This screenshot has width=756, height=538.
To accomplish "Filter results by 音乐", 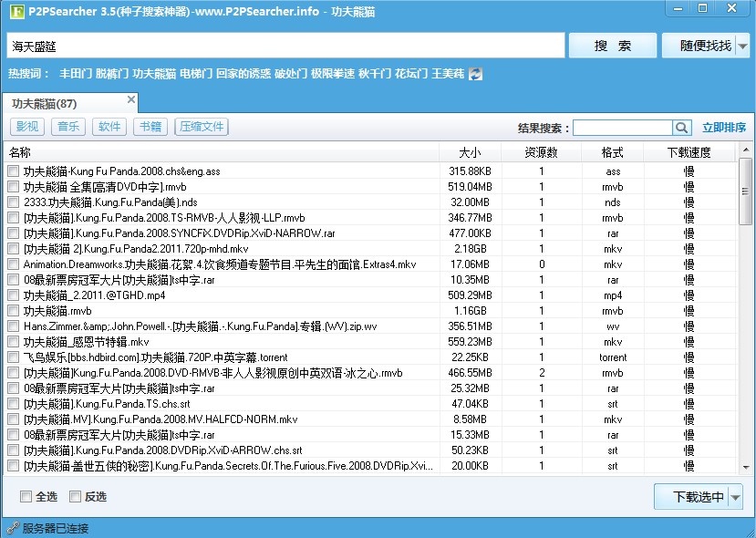I will click(x=68, y=127).
